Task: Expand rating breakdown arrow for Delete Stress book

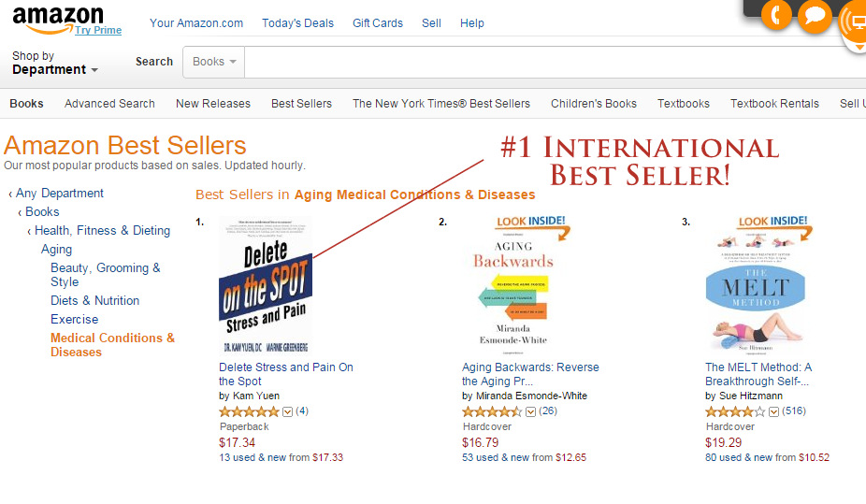Action: coord(287,411)
